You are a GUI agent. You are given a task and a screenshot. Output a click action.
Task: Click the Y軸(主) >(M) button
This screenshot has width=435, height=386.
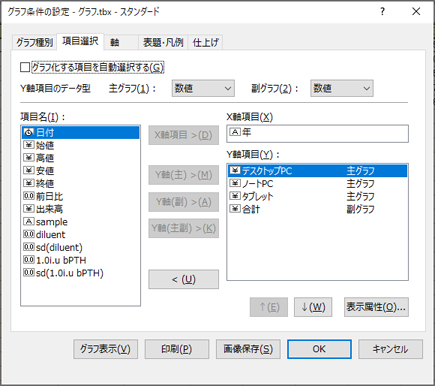[x=184, y=175]
